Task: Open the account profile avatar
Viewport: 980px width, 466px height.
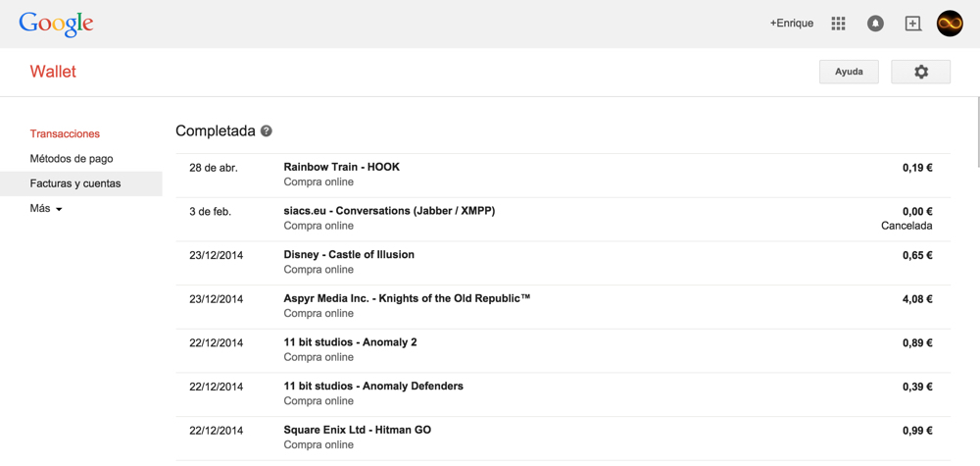Action: pos(950,24)
